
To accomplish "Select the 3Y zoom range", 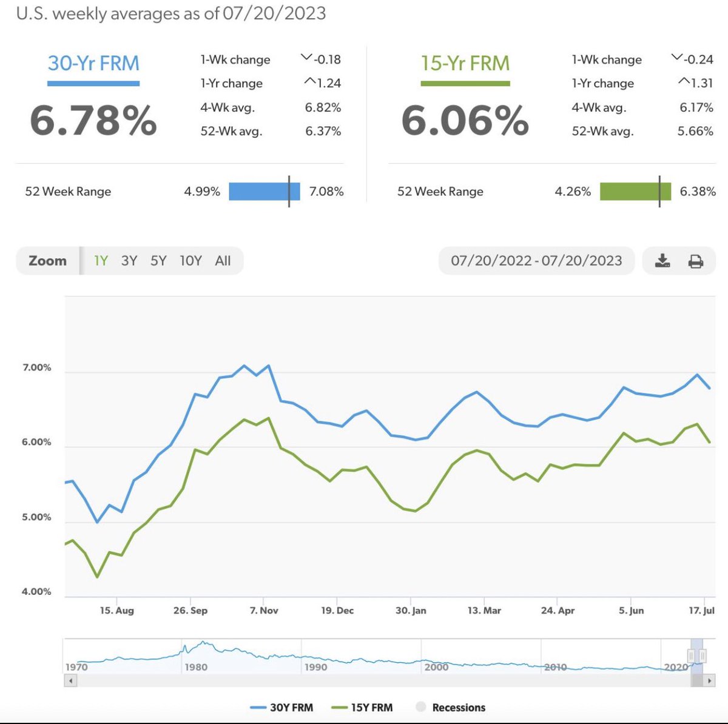I will [129, 261].
